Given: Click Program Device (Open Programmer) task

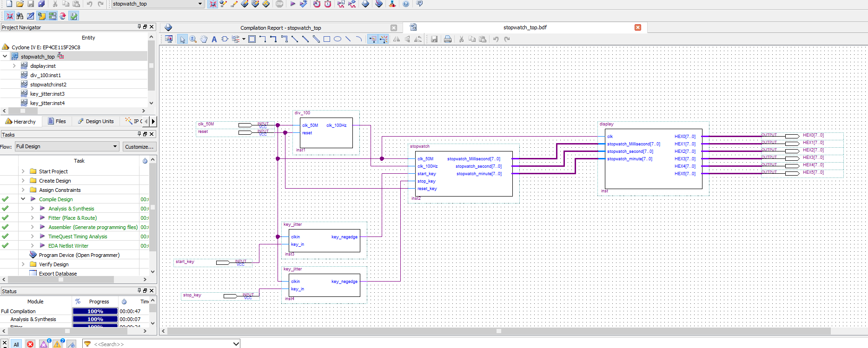Looking at the screenshot, I should click(x=79, y=255).
